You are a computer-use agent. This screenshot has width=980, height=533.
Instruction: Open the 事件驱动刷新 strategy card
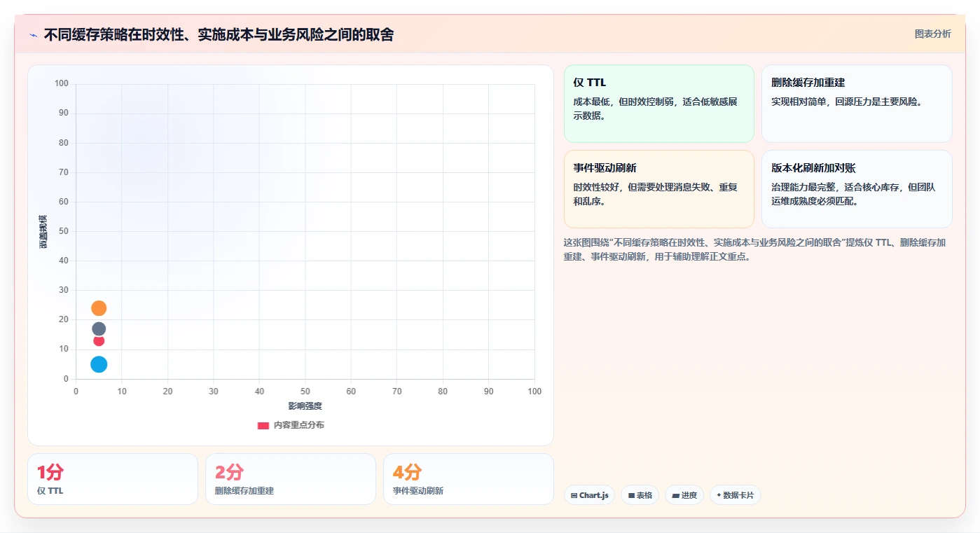(x=658, y=189)
